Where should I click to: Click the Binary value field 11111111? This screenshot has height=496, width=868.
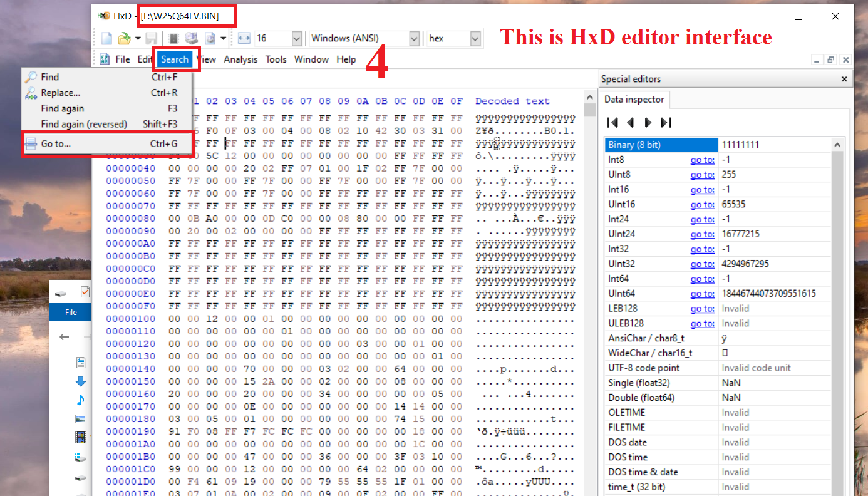[775, 145]
